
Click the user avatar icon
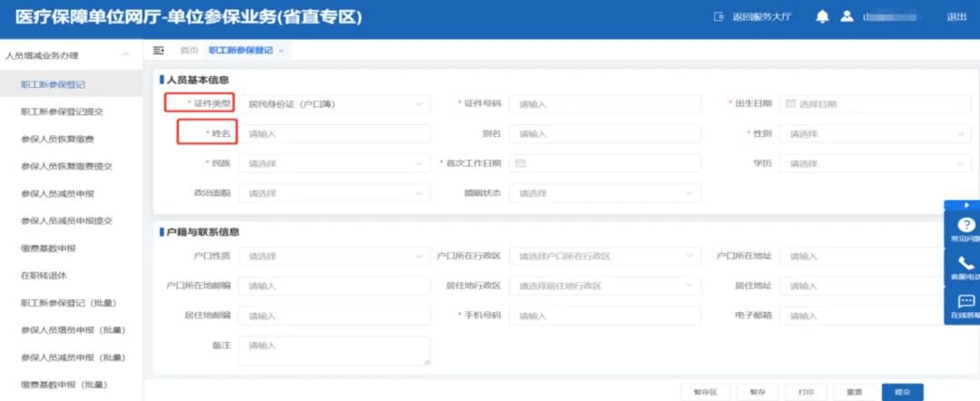pos(847,17)
